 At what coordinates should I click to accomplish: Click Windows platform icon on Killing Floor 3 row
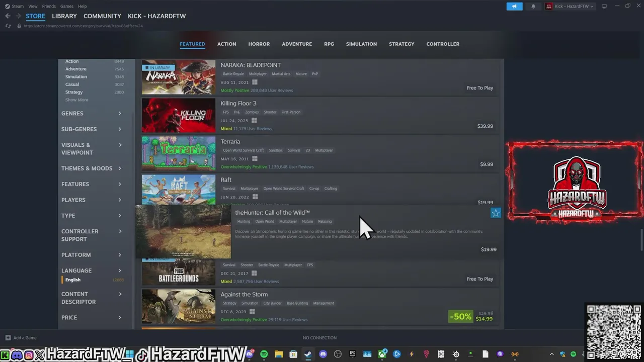point(254,121)
